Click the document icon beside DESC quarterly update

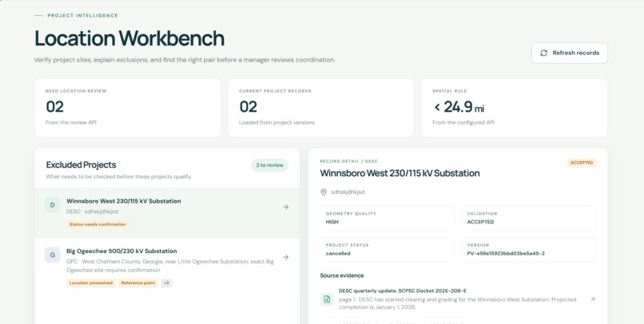(x=327, y=299)
